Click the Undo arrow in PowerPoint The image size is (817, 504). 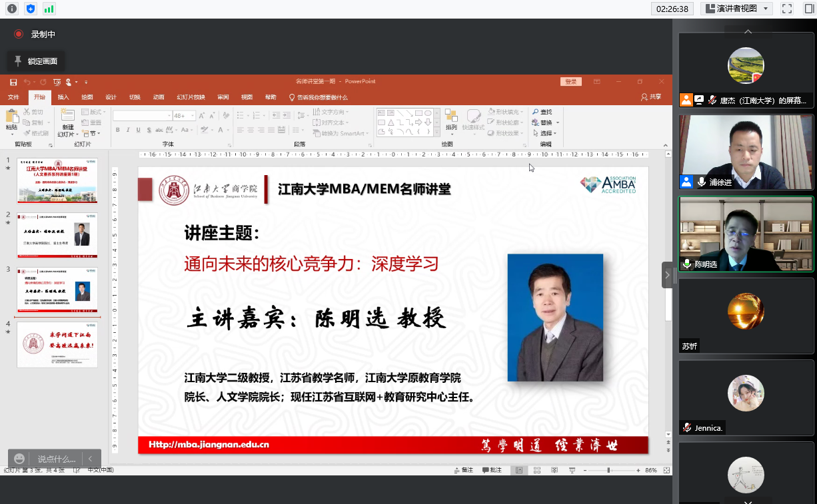pyautogui.click(x=27, y=82)
